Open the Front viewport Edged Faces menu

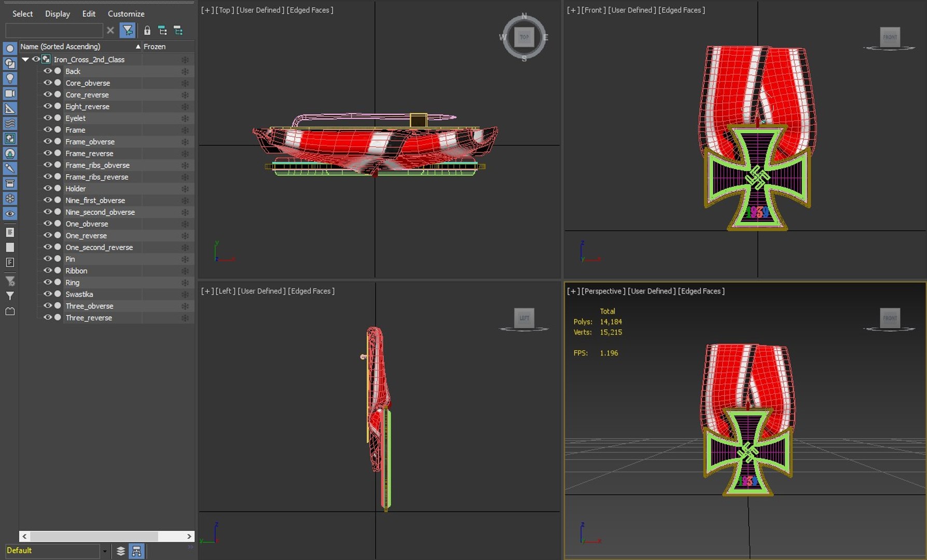tap(682, 10)
